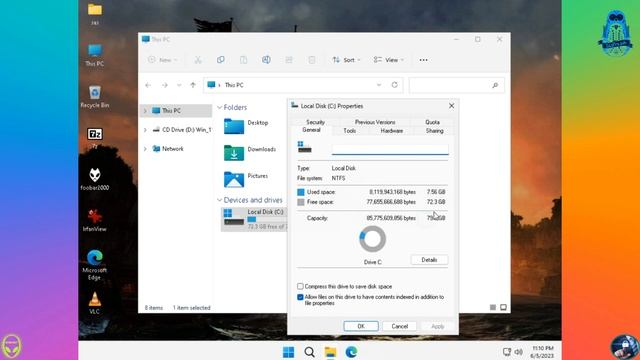
Task: Switch to the Hardware tab
Action: point(392,131)
